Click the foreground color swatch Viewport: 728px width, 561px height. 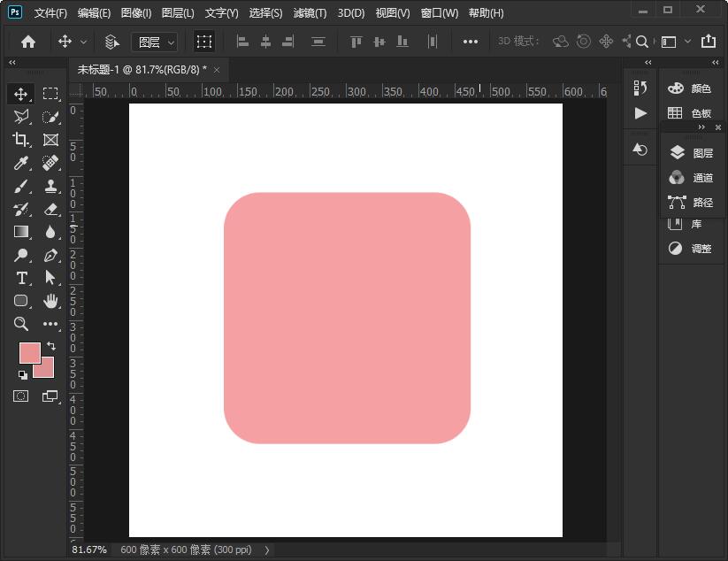pos(29,353)
